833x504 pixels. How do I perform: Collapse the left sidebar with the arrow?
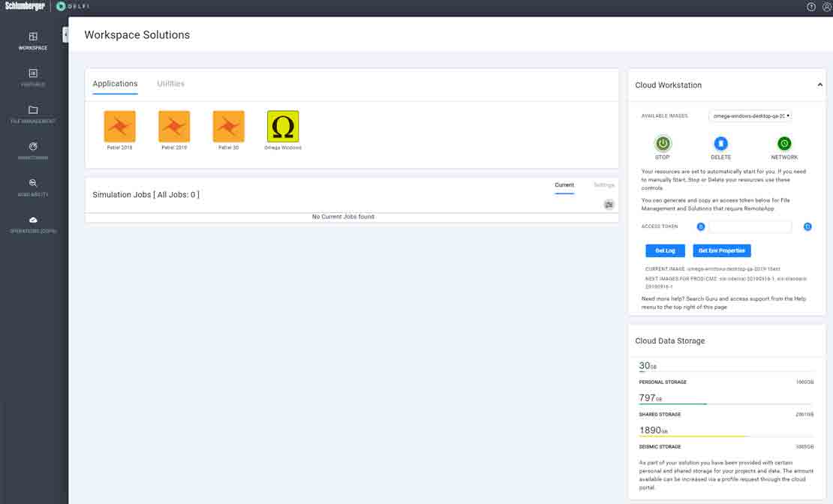pyautogui.click(x=65, y=34)
